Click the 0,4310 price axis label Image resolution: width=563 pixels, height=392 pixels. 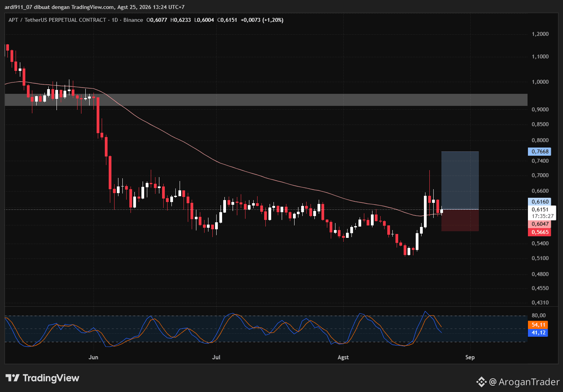pyautogui.click(x=540, y=302)
